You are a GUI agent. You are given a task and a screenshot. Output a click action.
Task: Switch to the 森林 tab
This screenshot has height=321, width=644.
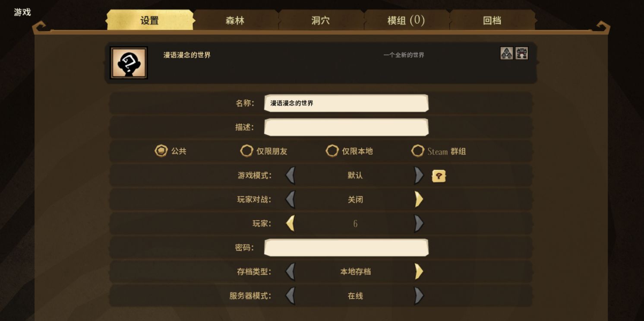click(235, 20)
